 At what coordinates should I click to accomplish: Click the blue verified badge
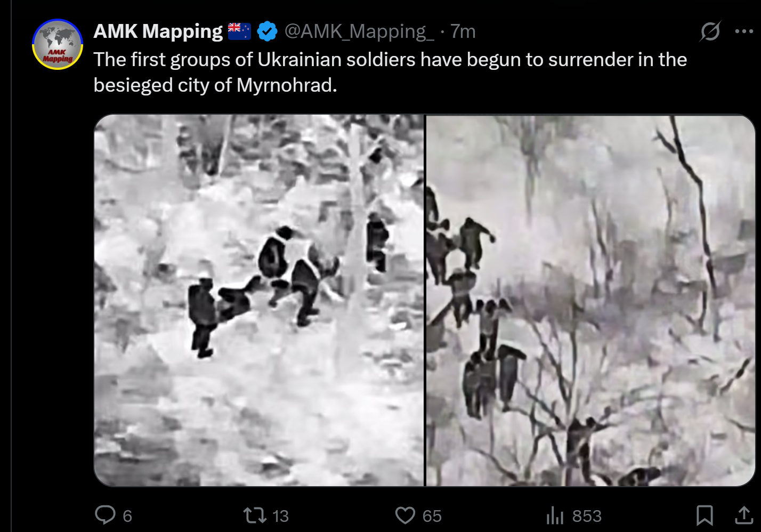267,31
